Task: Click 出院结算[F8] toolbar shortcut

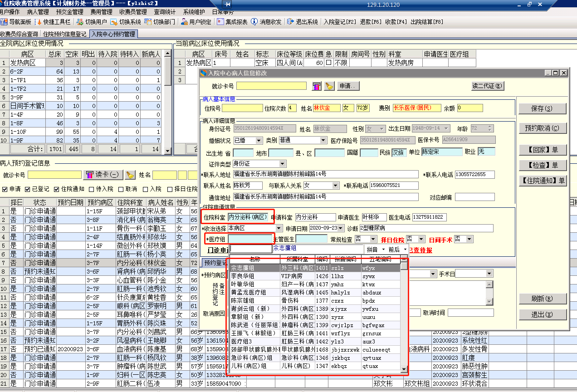Action: click(427, 22)
